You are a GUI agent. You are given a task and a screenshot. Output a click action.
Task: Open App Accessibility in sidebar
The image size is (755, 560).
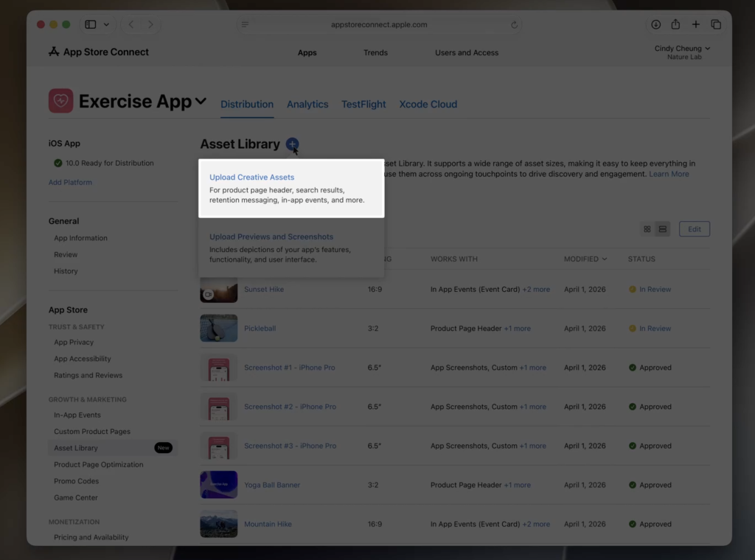(83, 358)
